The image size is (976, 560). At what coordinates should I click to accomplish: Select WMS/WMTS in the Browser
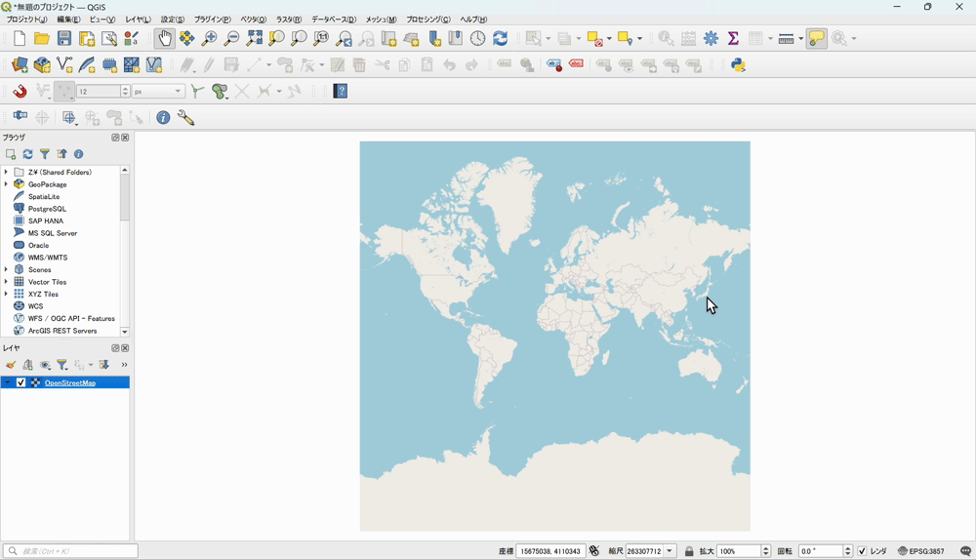(x=47, y=257)
